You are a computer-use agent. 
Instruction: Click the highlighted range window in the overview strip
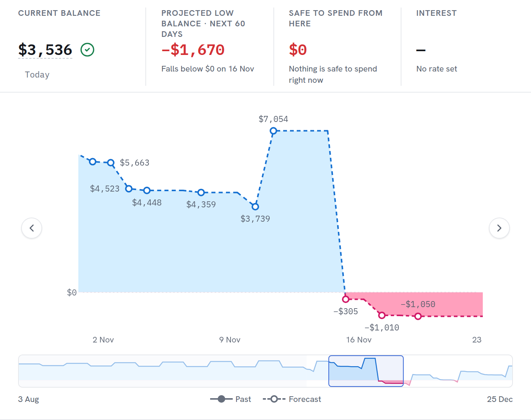[366, 371]
